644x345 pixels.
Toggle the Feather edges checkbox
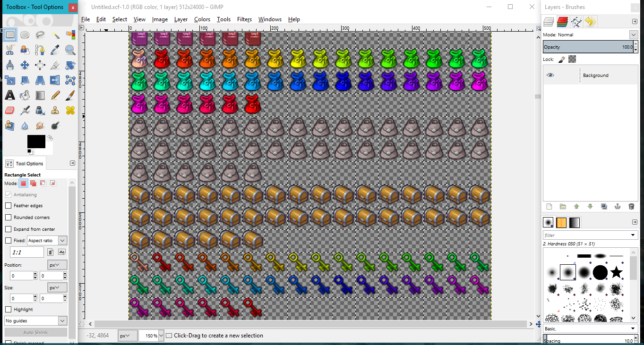8,206
